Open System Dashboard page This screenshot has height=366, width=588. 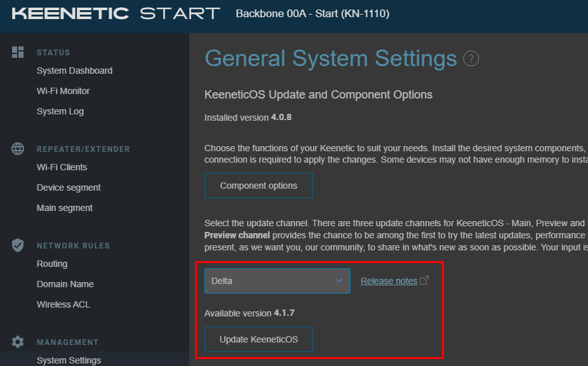coord(75,71)
